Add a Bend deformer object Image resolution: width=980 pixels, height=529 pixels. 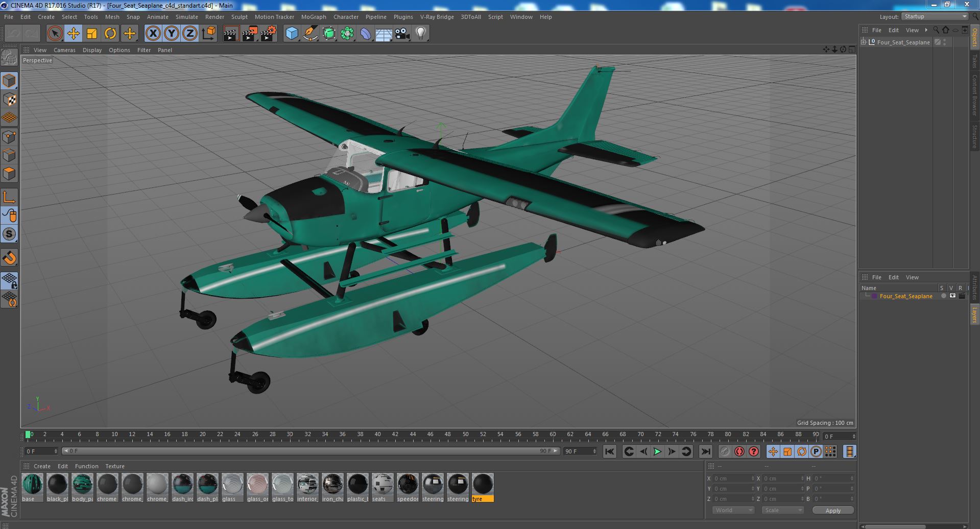pyautogui.click(x=366, y=34)
